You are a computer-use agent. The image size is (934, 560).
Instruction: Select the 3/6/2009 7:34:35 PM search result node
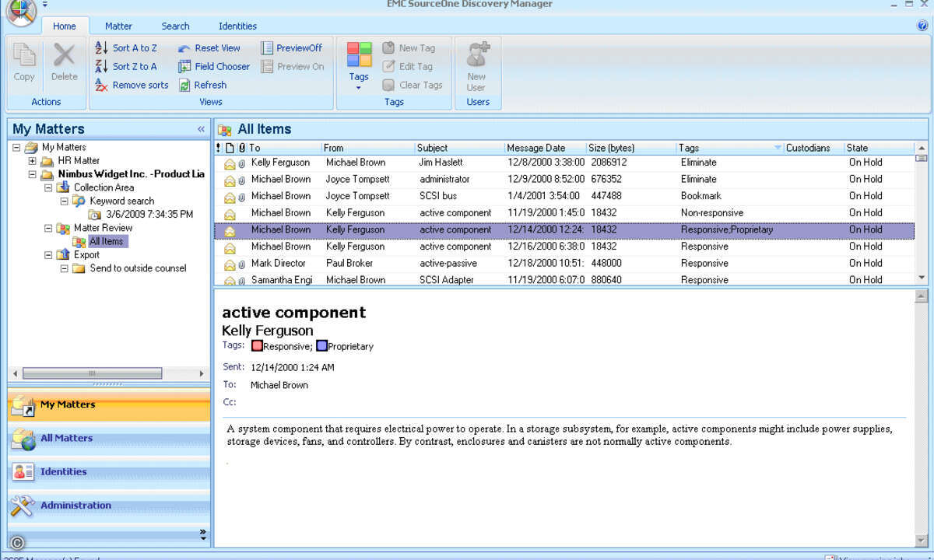[149, 214]
